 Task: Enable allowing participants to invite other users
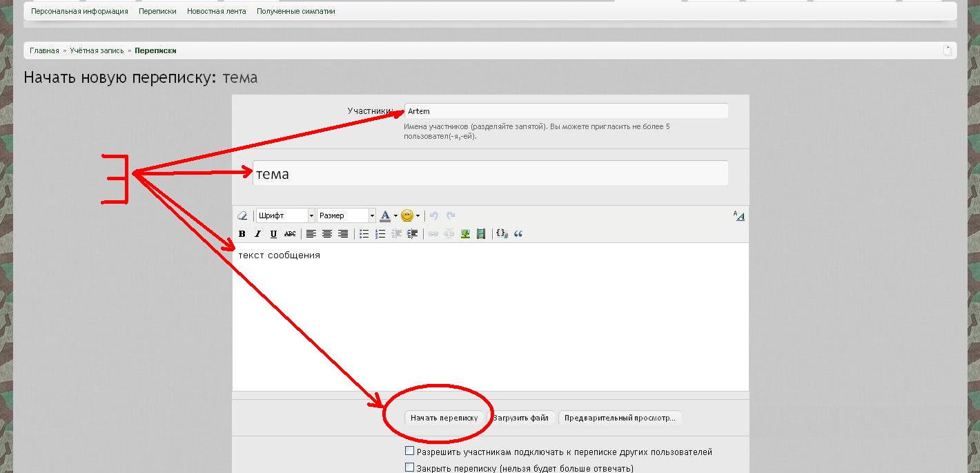(409, 452)
